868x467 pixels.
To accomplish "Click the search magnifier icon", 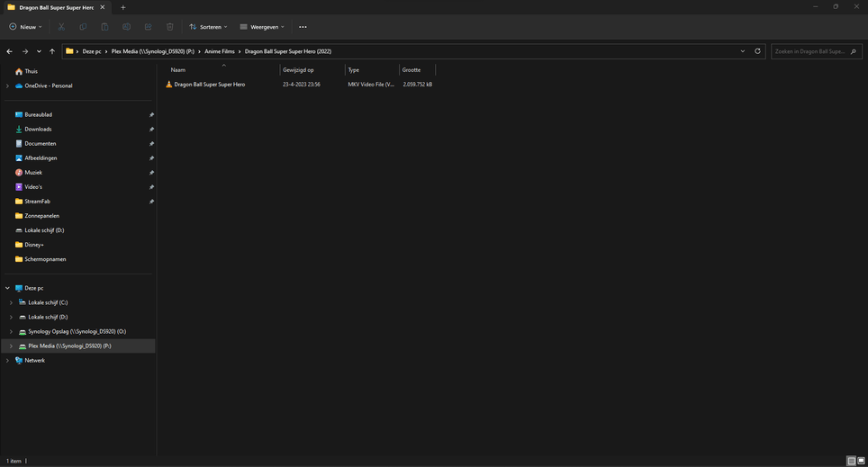I will coord(853,51).
